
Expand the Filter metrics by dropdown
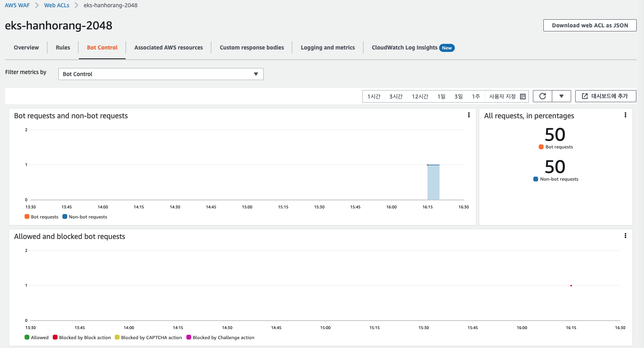[161, 74]
